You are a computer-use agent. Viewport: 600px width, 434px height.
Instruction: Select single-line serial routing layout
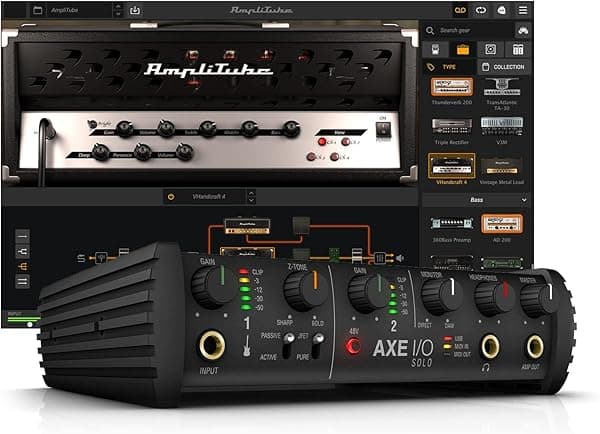tap(22, 237)
